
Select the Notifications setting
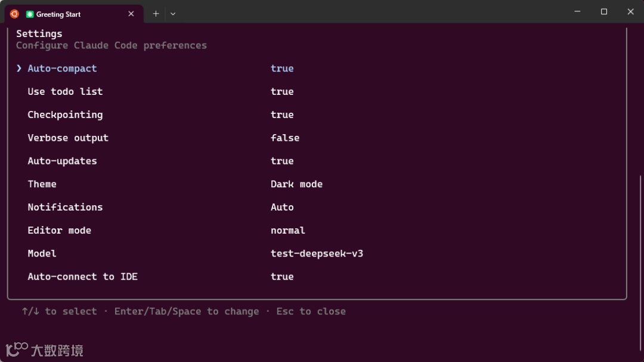[x=65, y=207]
